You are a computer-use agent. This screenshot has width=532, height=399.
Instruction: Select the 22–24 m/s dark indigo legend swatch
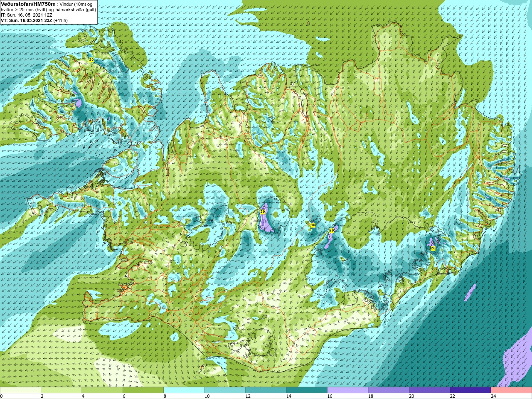470,390
